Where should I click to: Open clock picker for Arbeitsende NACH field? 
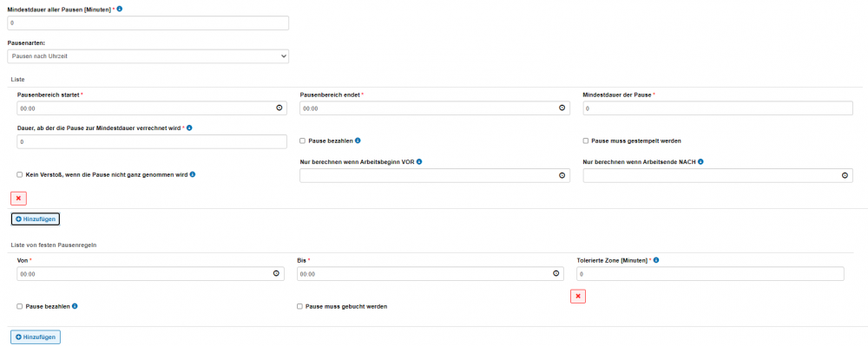tap(845, 175)
